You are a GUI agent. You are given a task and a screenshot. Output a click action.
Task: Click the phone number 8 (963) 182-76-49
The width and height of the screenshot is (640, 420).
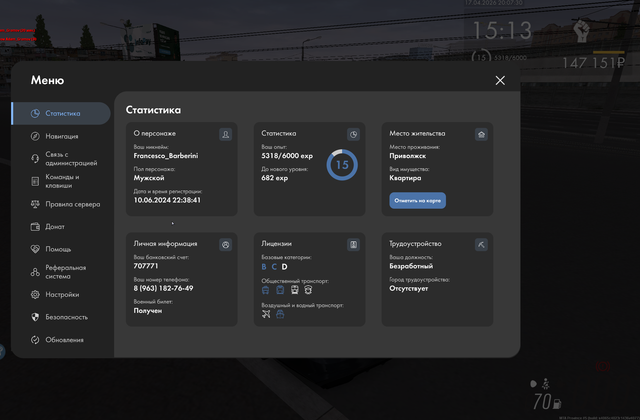(x=163, y=288)
